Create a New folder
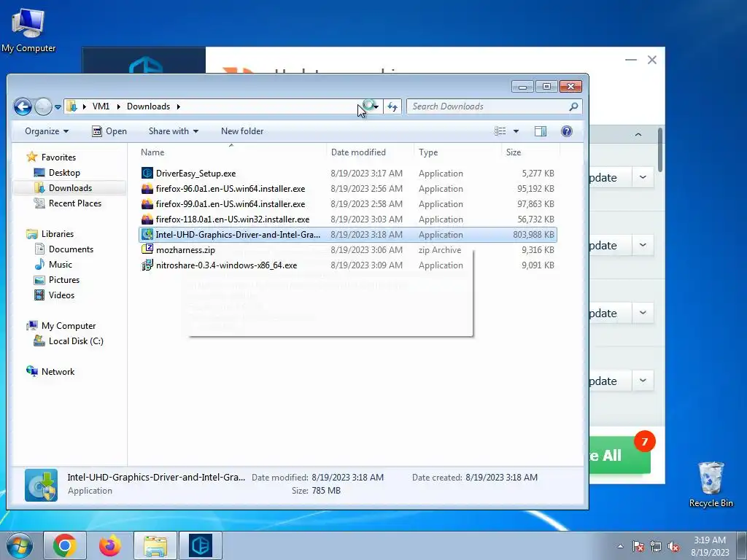 (x=242, y=131)
